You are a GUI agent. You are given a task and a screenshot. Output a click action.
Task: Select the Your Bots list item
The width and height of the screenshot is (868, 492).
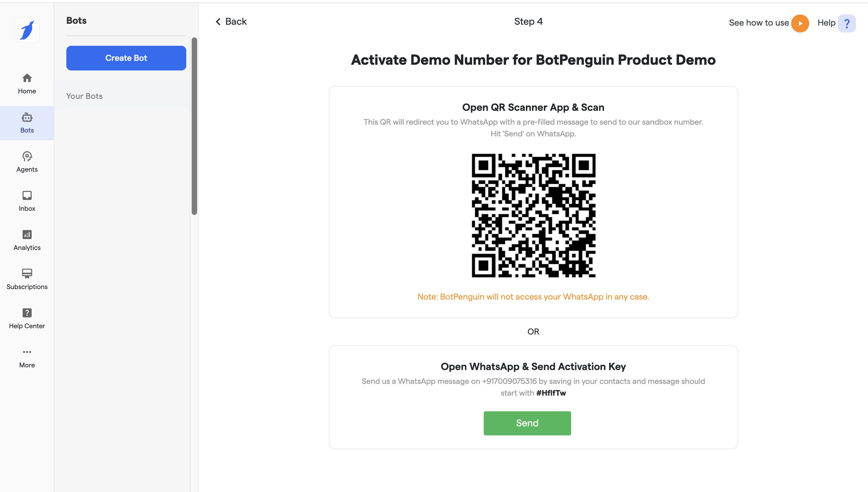84,96
